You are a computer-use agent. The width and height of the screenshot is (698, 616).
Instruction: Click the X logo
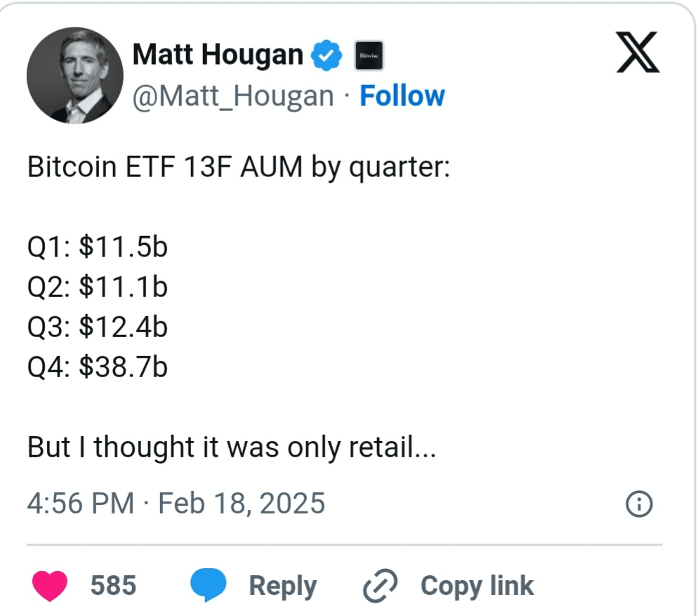(638, 55)
